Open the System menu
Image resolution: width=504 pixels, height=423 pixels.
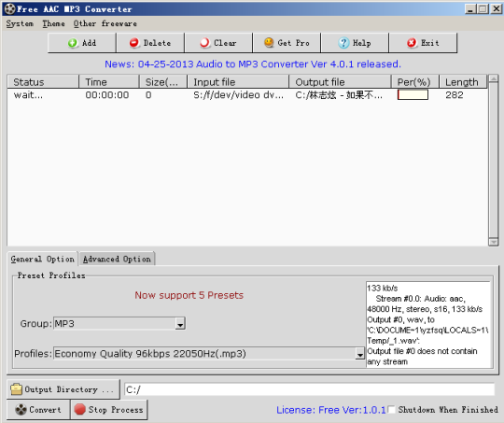click(x=20, y=23)
